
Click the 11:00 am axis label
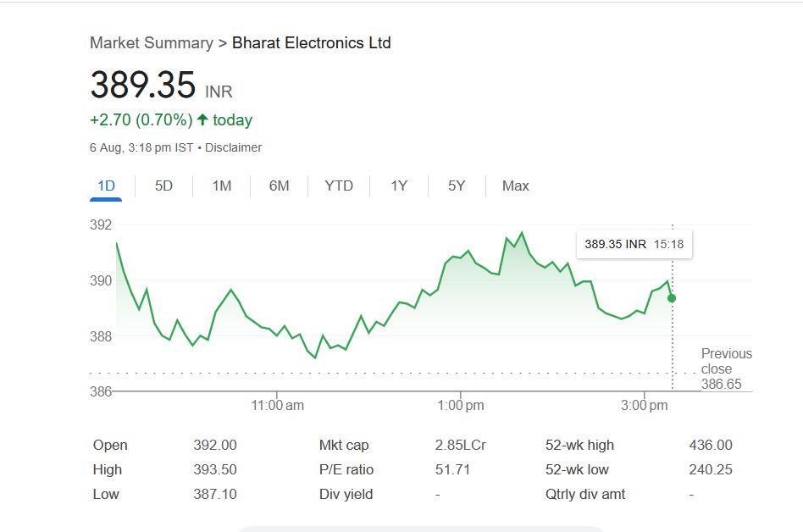pos(278,406)
